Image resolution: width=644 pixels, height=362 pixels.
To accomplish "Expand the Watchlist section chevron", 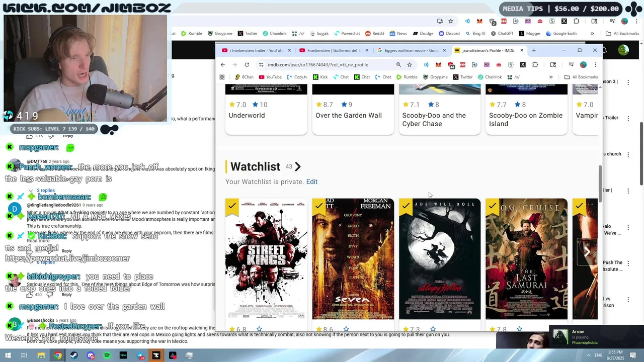I will 298,166.
